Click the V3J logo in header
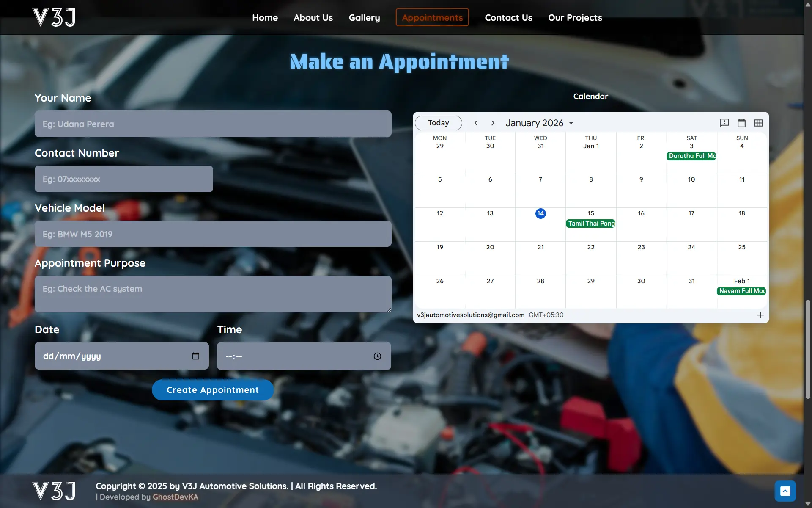 [x=54, y=17]
